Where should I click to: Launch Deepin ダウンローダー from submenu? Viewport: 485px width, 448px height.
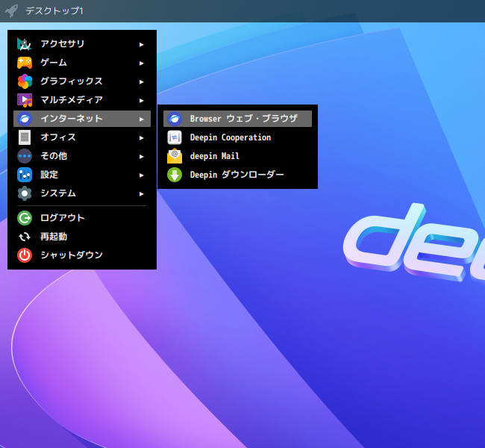pos(237,175)
